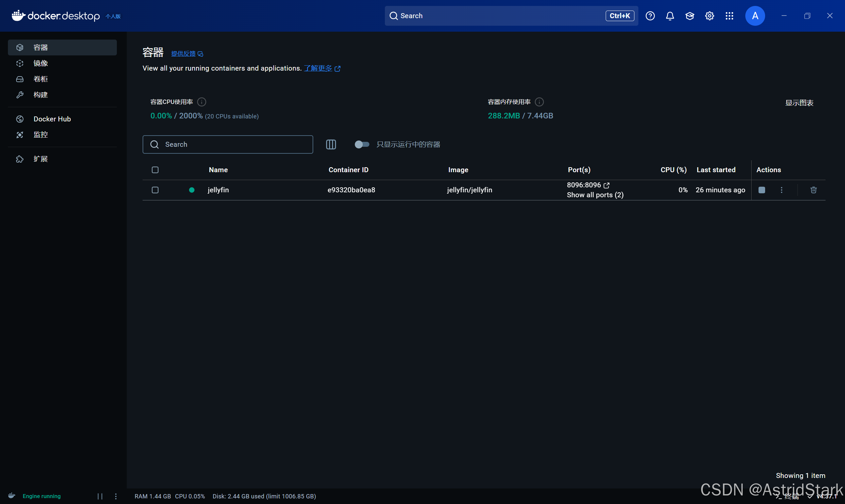This screenshot has width=845, height=504.
Task: Show info for 容器CPU使用率
Action: (201, 102)
